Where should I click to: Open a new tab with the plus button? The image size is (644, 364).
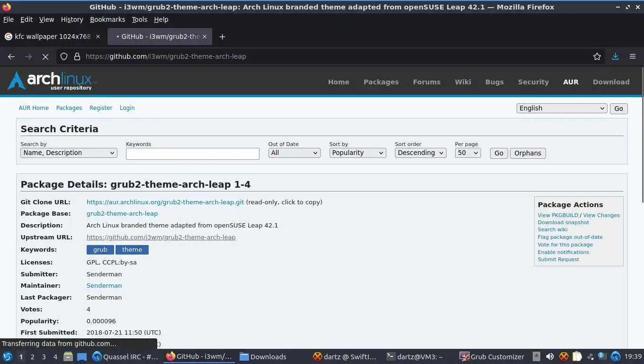[x=222, y=36]
